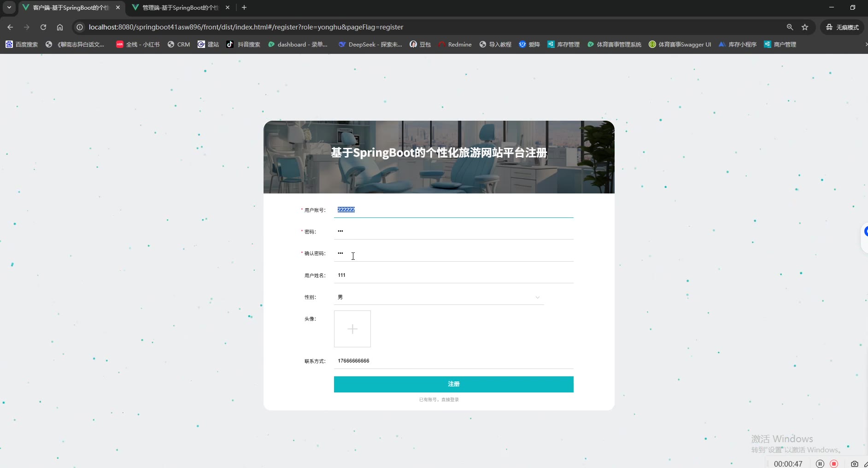
Task: Select the 客户端 browser tab
Action: [x=71, y=7]
